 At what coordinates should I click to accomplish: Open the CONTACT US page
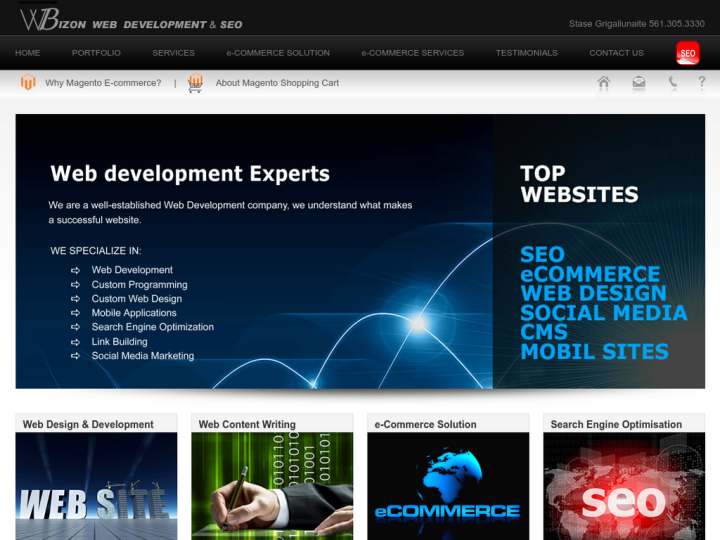(616, 53)
